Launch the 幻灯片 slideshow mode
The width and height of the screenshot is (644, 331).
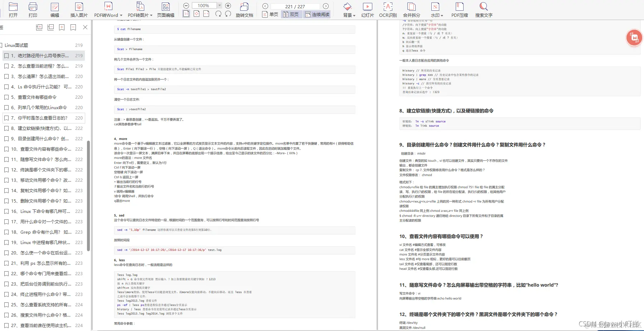pyautogui.click(x=368, y=10)
